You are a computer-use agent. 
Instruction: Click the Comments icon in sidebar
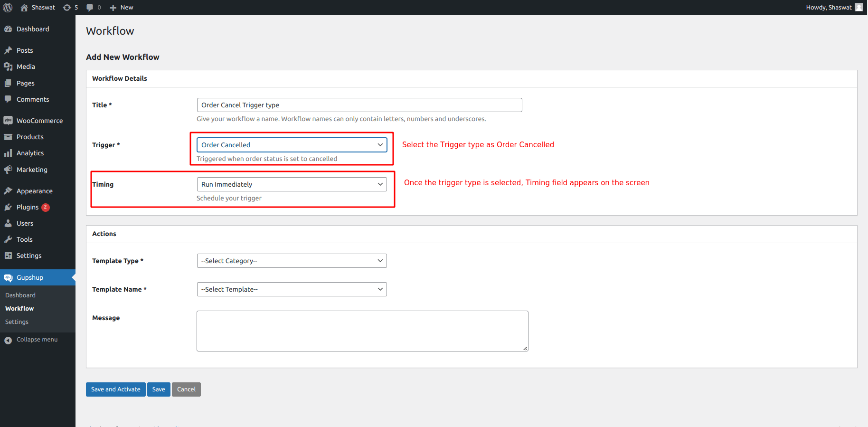[x=8, y=99]
